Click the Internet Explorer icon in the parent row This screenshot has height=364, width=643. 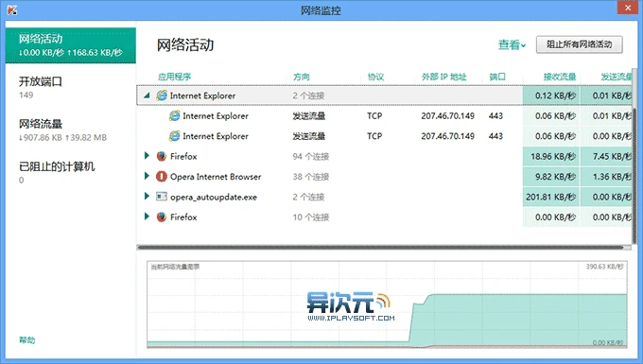tap(162, 95)
